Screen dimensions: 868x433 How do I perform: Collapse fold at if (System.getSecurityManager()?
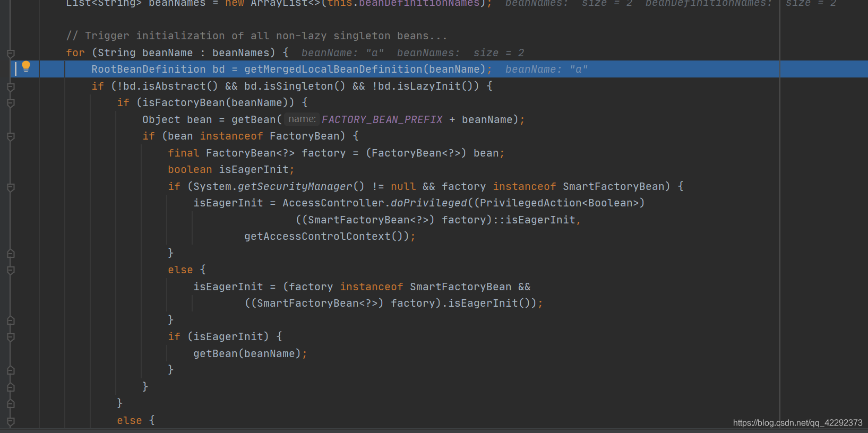(11, 187)
